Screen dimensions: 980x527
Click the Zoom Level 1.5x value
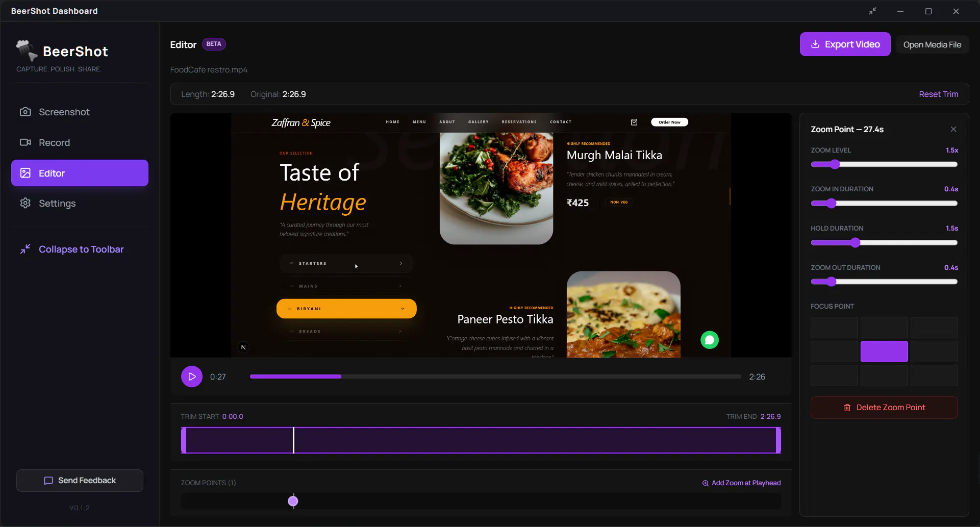coord(952,150)
